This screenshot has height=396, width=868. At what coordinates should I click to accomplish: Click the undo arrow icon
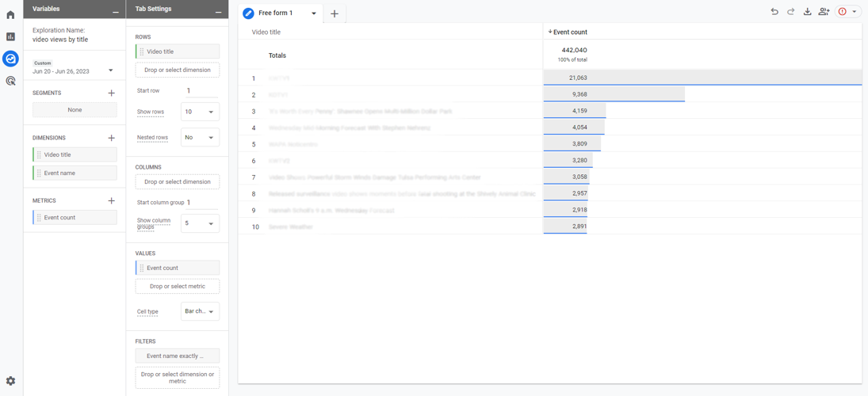coord(774,12)
